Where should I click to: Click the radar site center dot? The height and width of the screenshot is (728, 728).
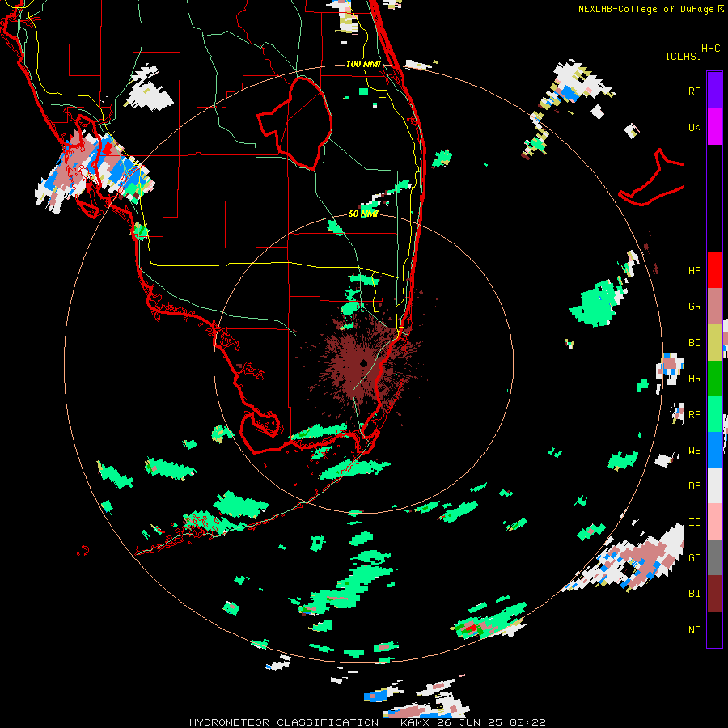click(x=363, y=363)
